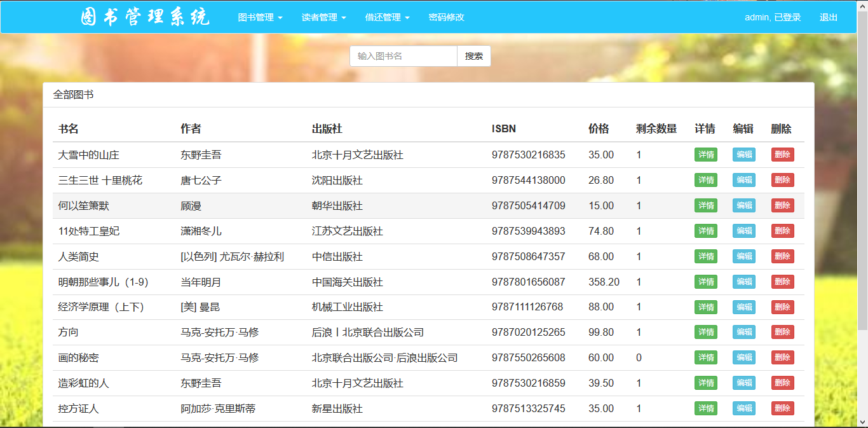Delete 经济学原理 (上下) entry
Viewport: 868px width, 428px height.
(783, 307)
